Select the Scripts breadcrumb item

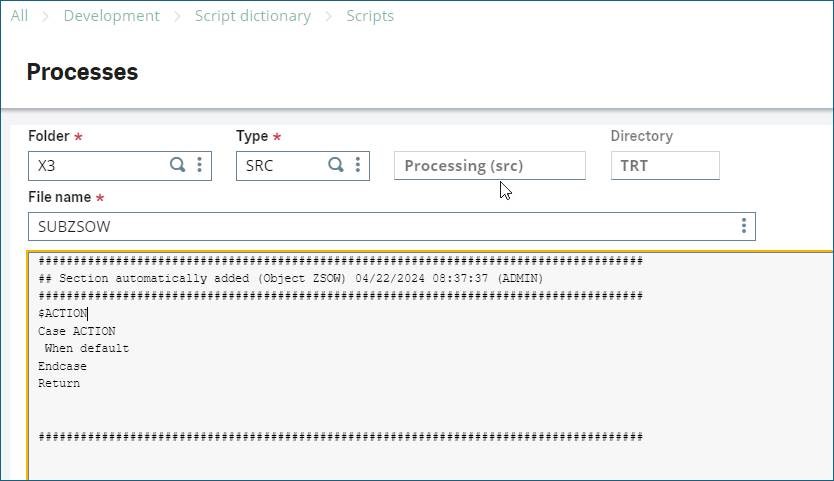[370, 16]
